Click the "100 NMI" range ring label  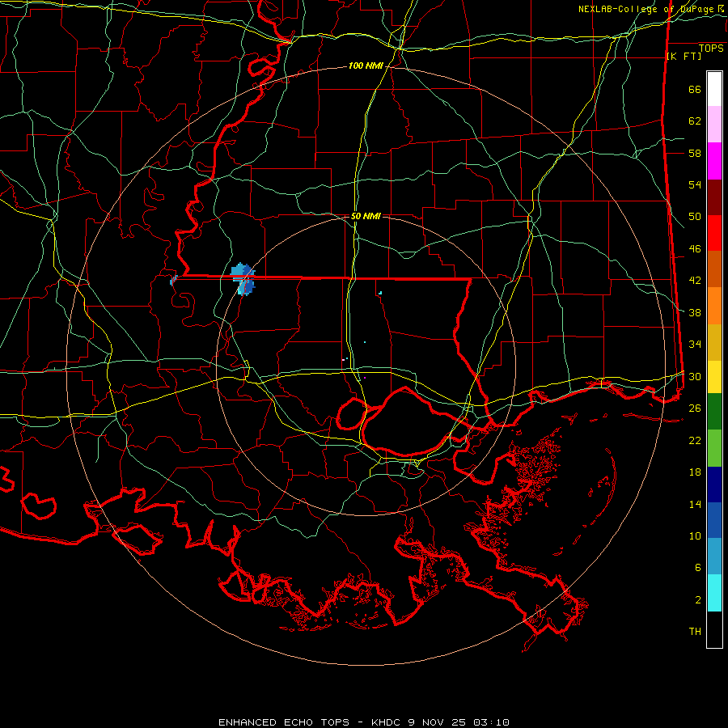coord(366,66)
